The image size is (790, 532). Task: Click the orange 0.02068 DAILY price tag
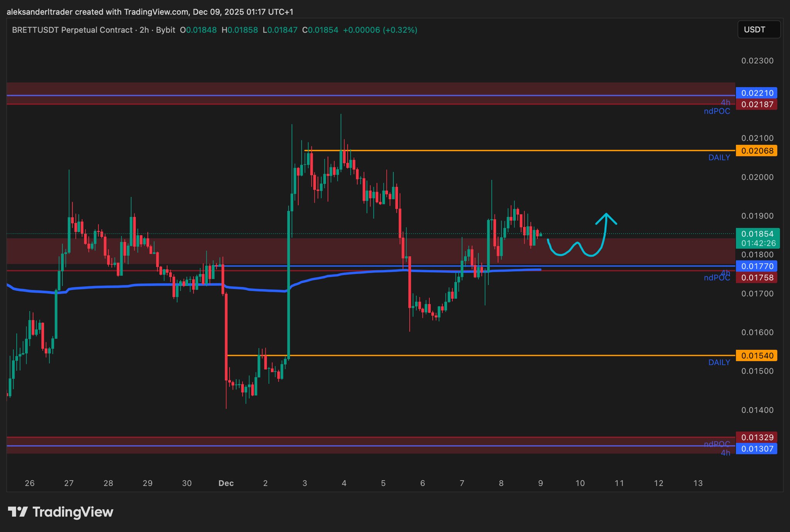pyautogui.click(x=756, y=151)
